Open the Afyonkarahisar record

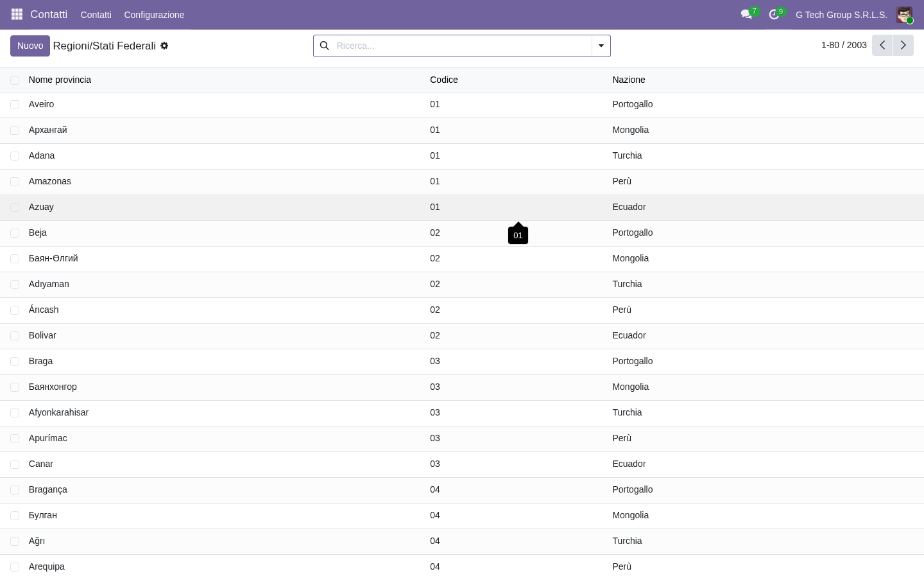[58, 412]
